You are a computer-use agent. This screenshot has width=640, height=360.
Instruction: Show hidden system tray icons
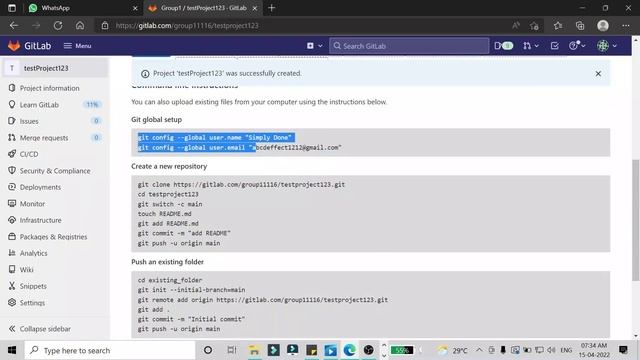coord(479,350)
